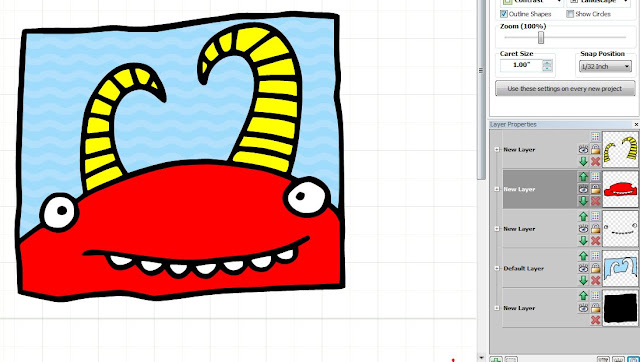
Task: Expand the red monster body layer node
Action: click(497, 189)
